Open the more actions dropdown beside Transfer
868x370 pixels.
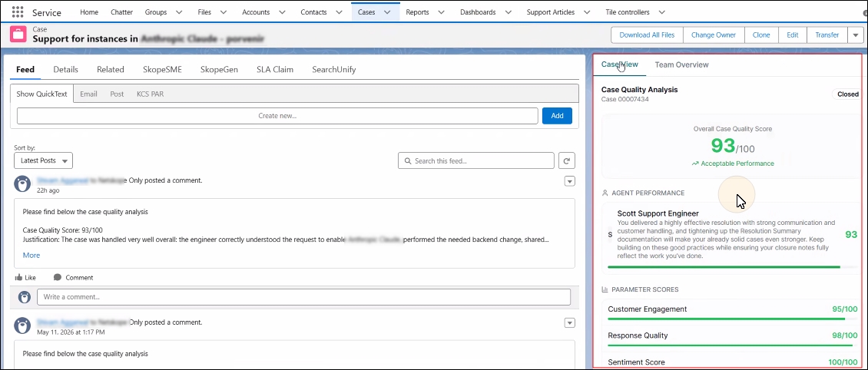[x=855, y=35]
